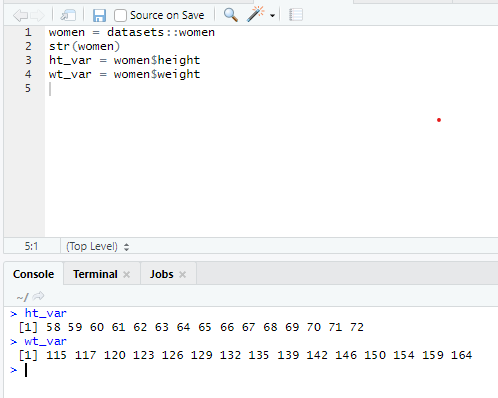This screenshot has width=498, height=398.
Task: Expand the code tools dropdown arrow
Action: pyautogui.click(x=272, y=16)
